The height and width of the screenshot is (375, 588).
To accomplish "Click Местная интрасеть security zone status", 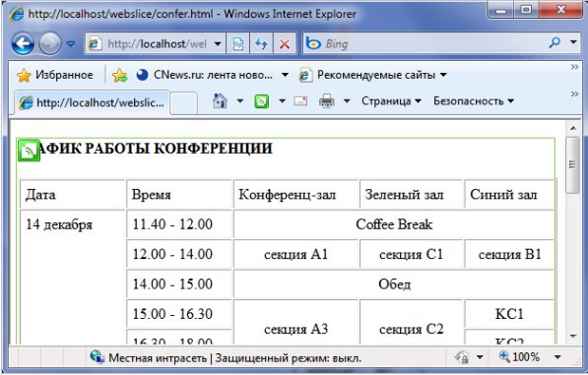I will point(158,358).
